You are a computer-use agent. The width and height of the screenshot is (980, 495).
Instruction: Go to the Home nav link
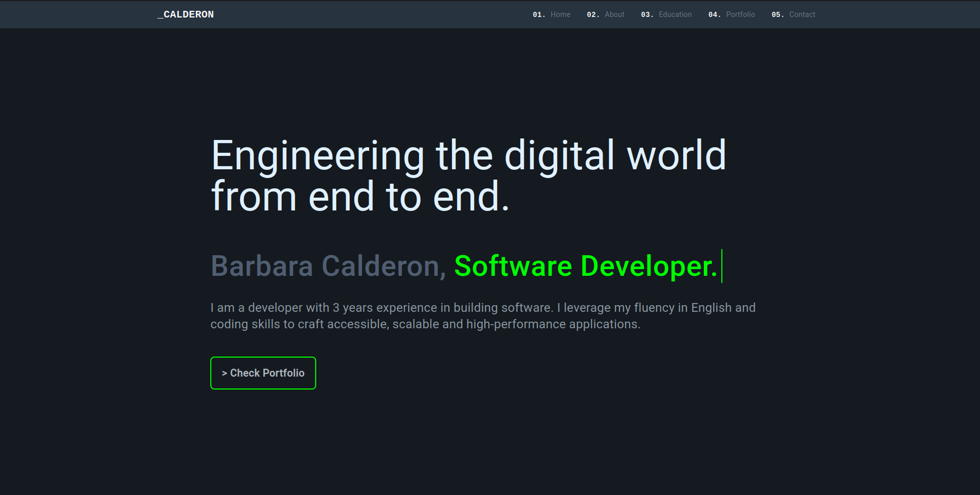560,14
